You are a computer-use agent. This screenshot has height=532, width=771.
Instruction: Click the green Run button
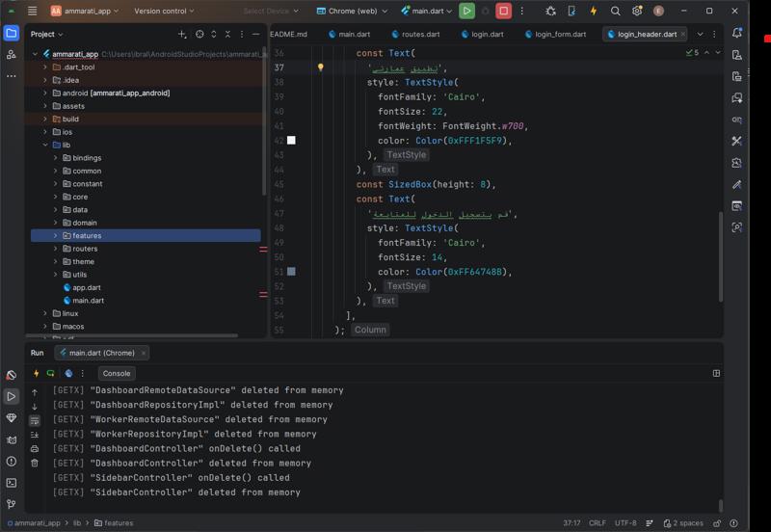click(x=466, y=11)
